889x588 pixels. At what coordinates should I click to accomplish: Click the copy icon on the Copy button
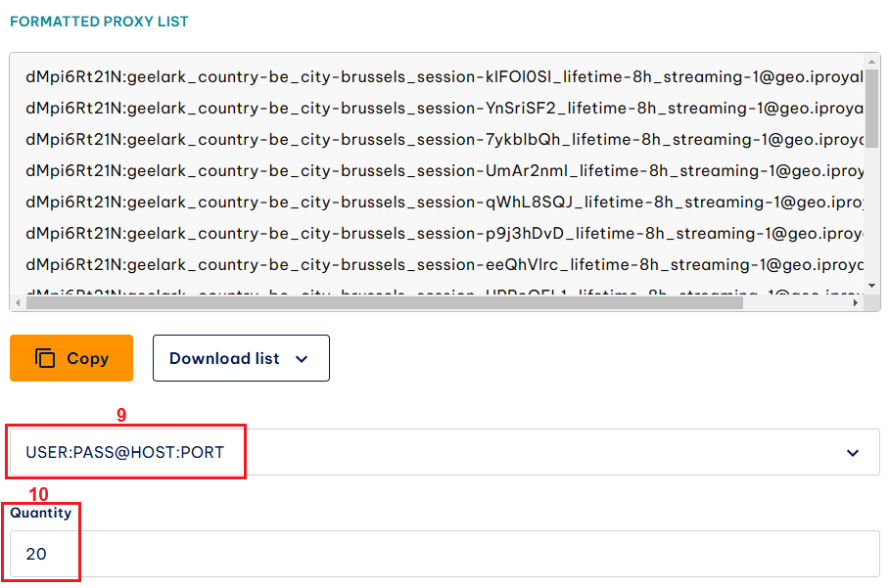pyautogui.click(x=45, y=358)
